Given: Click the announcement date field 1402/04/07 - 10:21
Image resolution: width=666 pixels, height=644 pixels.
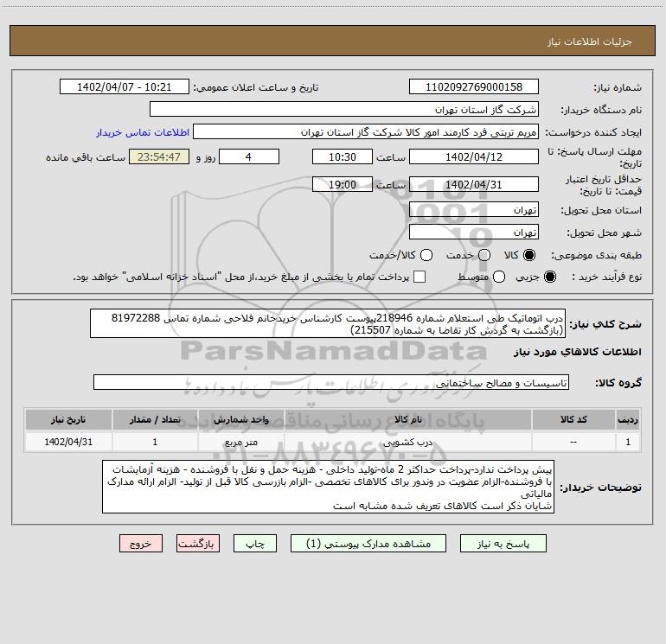Looking at the screenshot, I should point(125,87).
